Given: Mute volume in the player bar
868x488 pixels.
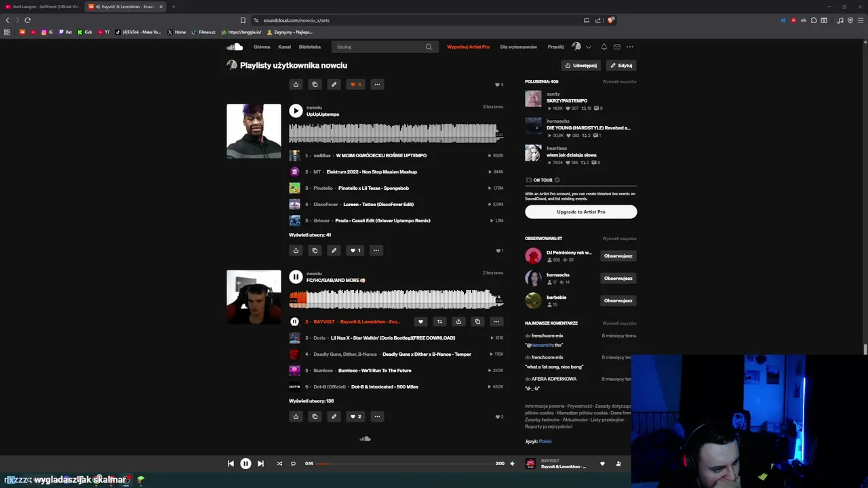Looking at the screenshot, I should 512,464.
